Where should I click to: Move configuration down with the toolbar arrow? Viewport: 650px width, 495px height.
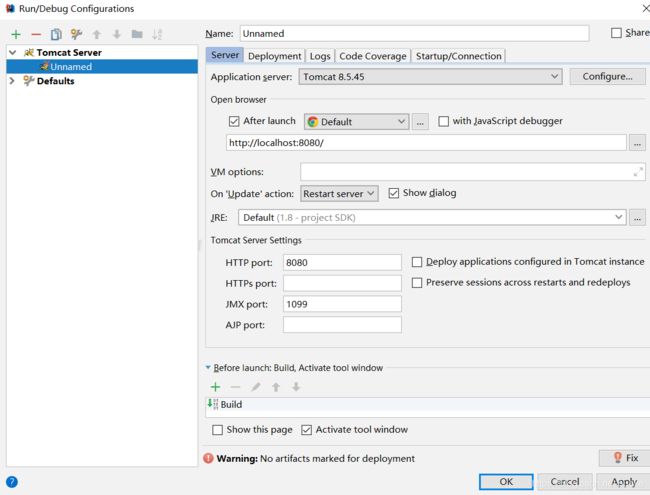117,34
